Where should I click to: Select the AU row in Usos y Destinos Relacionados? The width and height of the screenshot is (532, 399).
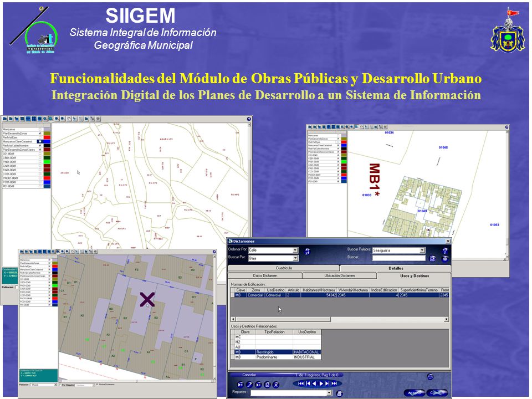[x=277, y=347]
